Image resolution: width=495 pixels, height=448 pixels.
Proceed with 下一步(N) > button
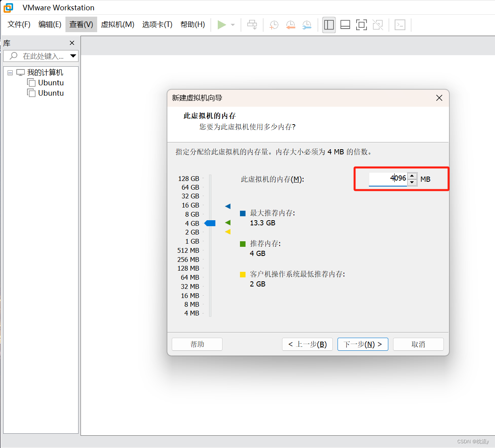click(363, 344)
